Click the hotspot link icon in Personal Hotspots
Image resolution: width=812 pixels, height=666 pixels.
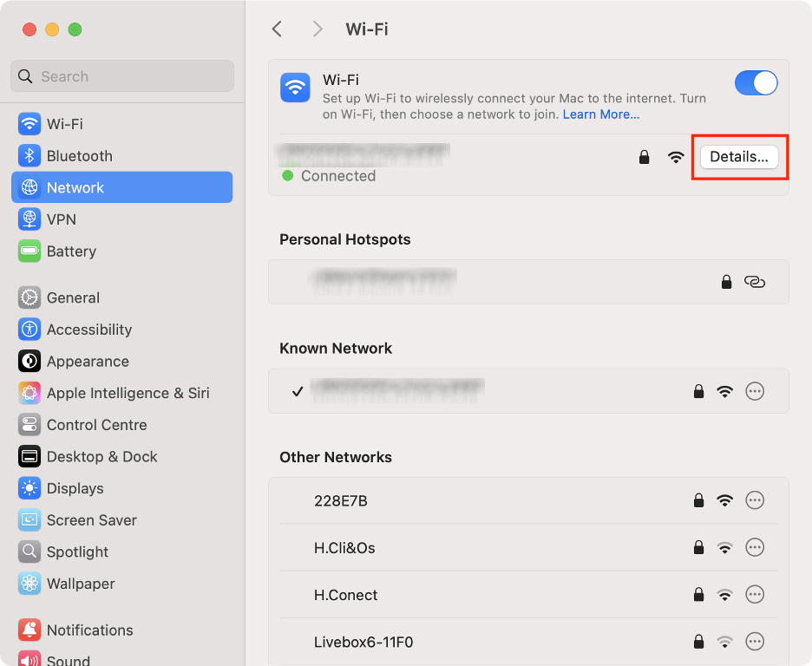point(755,282)
